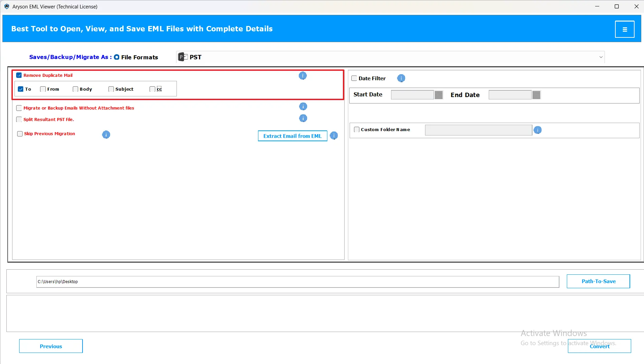Open the End Date calendar picker
The height and width of the screenshot is (364, 644).
(x=536, y=95)
